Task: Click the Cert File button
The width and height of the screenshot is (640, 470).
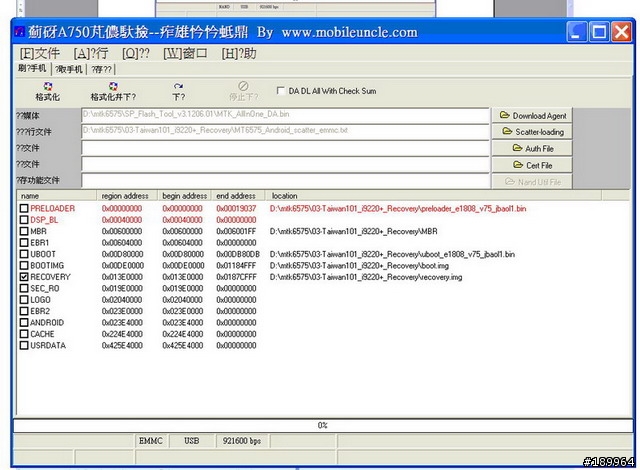Action: (532, 165)
